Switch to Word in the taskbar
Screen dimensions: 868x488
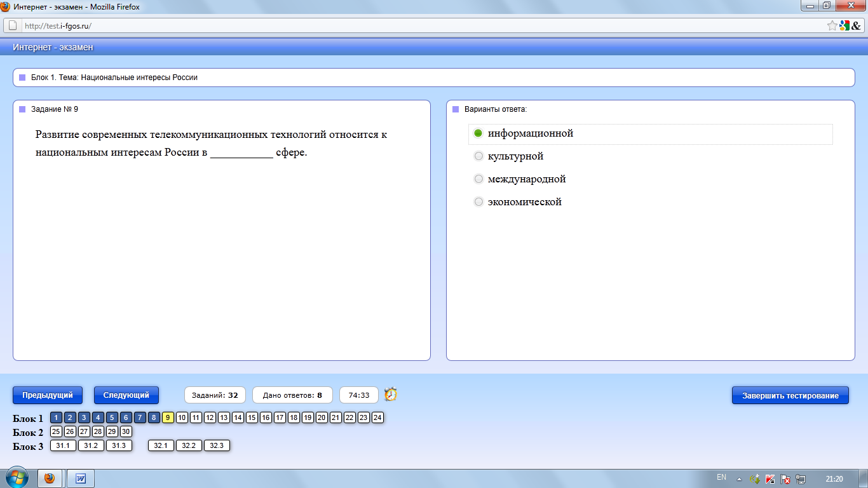81,478
